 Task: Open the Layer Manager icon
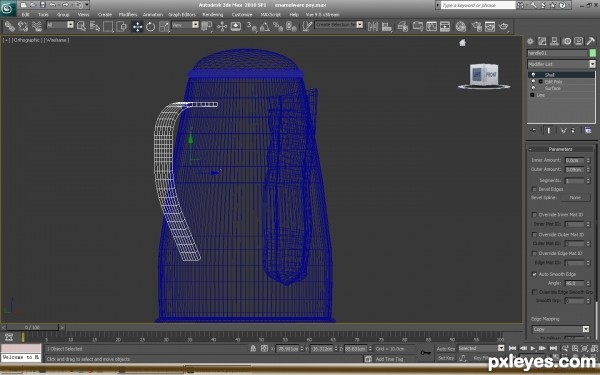[403, 26]
